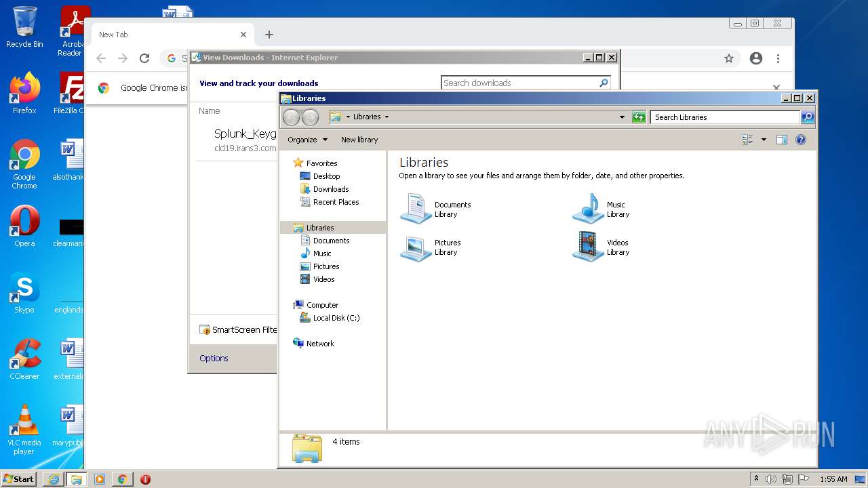Open Opera taskbar icon

[145, 479]
